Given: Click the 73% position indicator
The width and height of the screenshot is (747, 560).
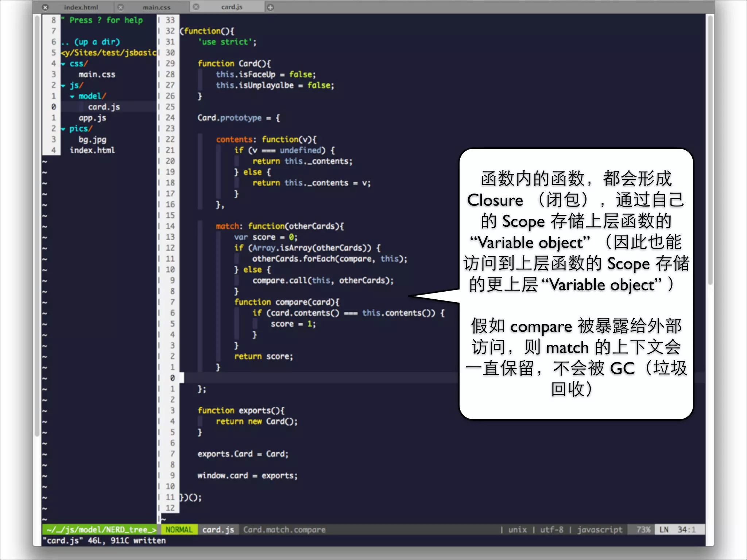Looking at the screenshot, I should click(x=643, y=529).
